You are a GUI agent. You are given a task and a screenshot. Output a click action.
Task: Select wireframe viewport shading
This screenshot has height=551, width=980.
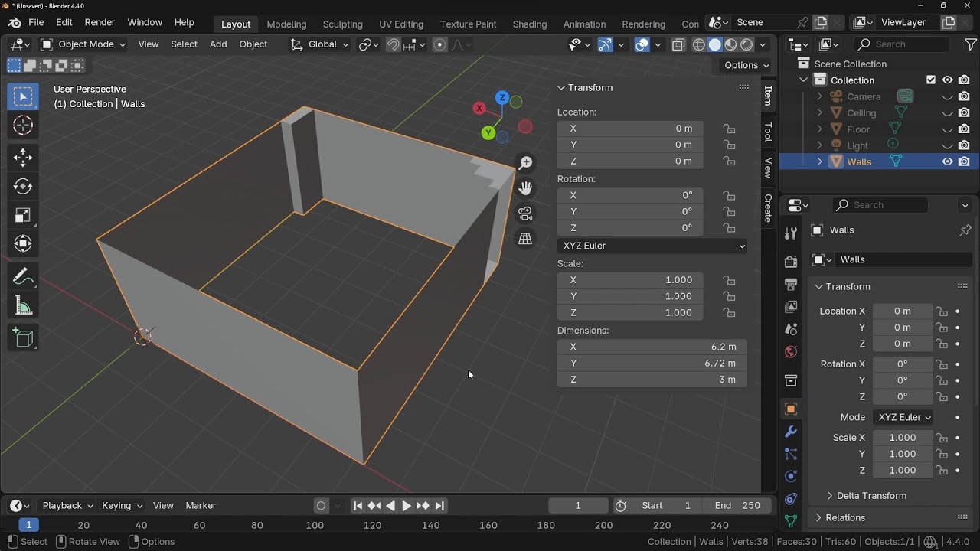click(x=699, y=44)
